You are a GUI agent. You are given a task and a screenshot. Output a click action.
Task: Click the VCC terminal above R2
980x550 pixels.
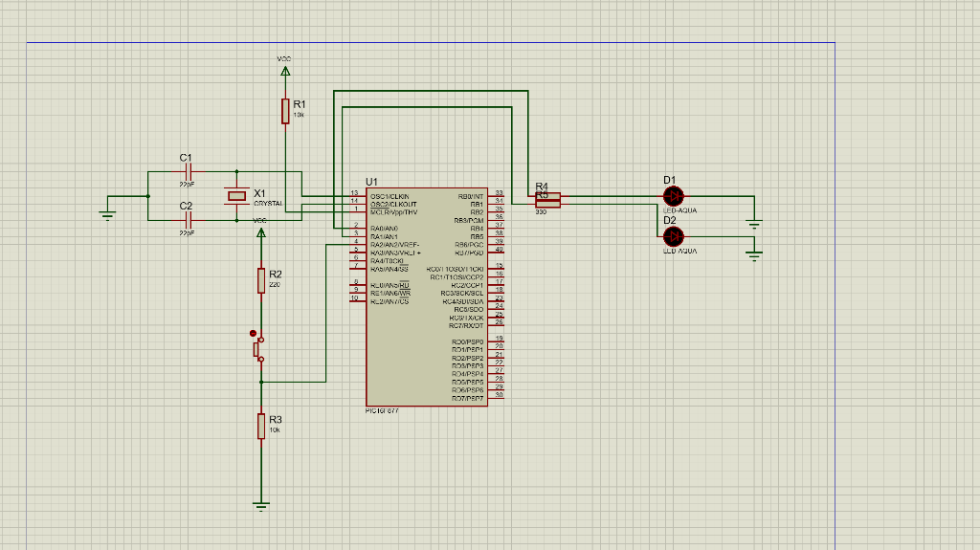coord(261,231)
